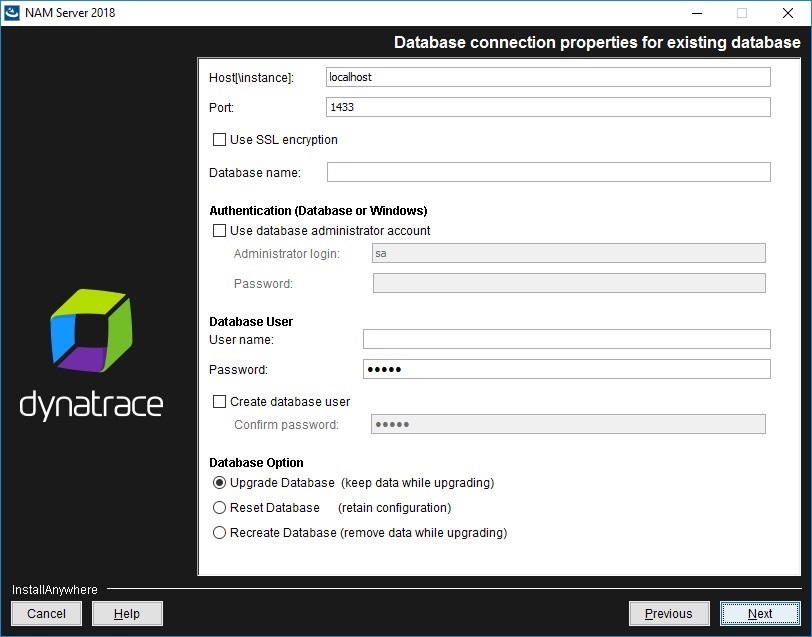This screenshot has width=812, height=637.
Task: Focus the Database User Password field
Action: [x=567, y=369]
